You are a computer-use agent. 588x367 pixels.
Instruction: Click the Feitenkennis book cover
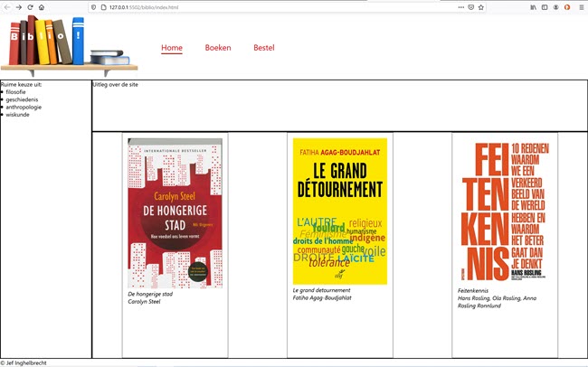click(x=505, y=212)
